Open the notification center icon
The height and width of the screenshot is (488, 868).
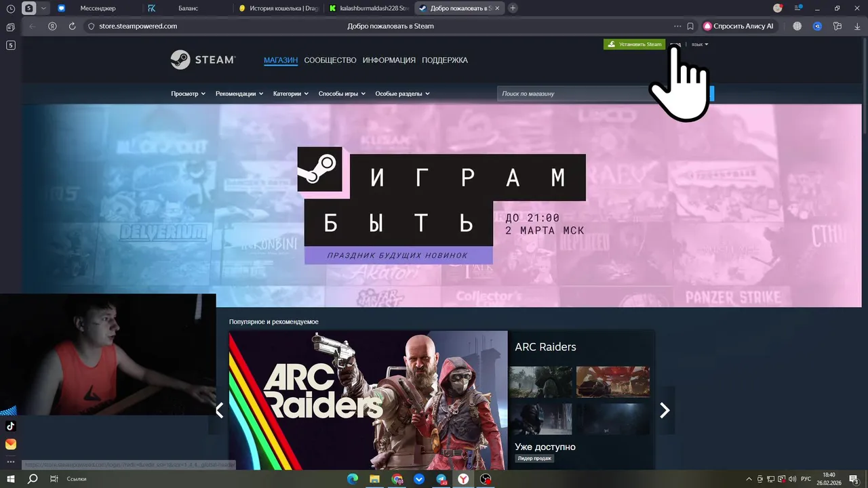point(854,479)
